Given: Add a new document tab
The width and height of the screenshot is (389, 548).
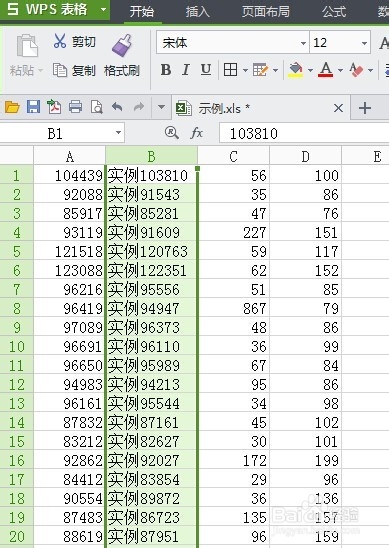Looking at the screenshot, I should pyautogui.click(x=365, y=108).
